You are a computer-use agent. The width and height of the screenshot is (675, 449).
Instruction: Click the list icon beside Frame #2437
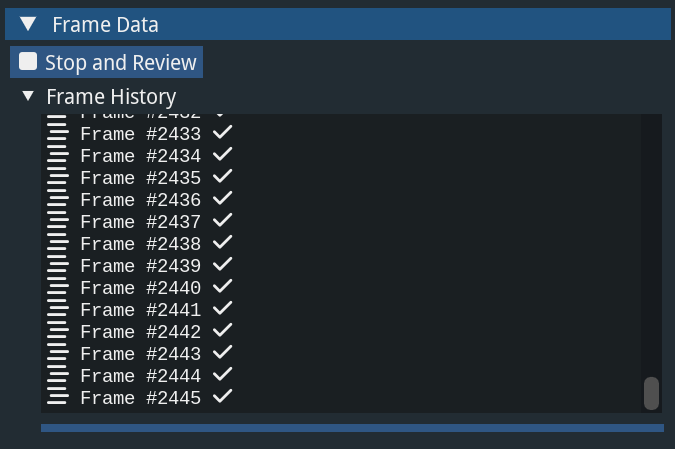click(58, 222)
